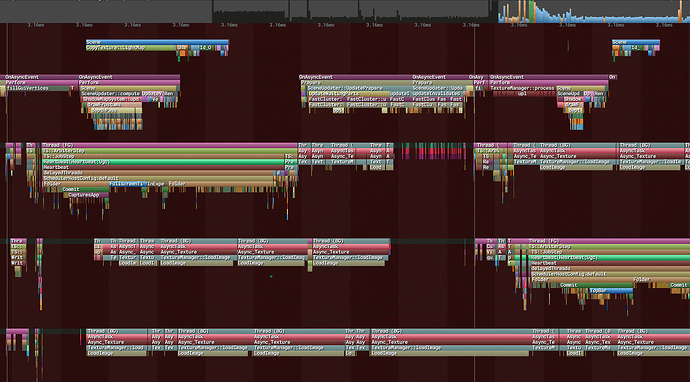Screen dimensions: 690x382
Task: Select the truncated OnAsy bar
Action: pyautogui.click(x=478, y=77)
